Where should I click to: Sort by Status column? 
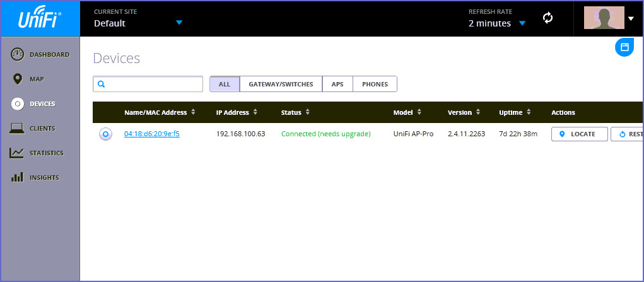click(295, 112)
